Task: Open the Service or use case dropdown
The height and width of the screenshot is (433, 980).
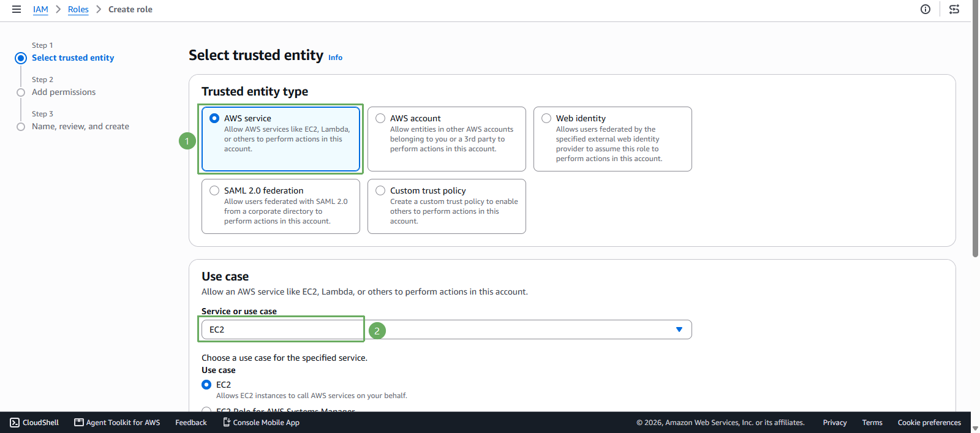Action: click(x=447, y=329)
